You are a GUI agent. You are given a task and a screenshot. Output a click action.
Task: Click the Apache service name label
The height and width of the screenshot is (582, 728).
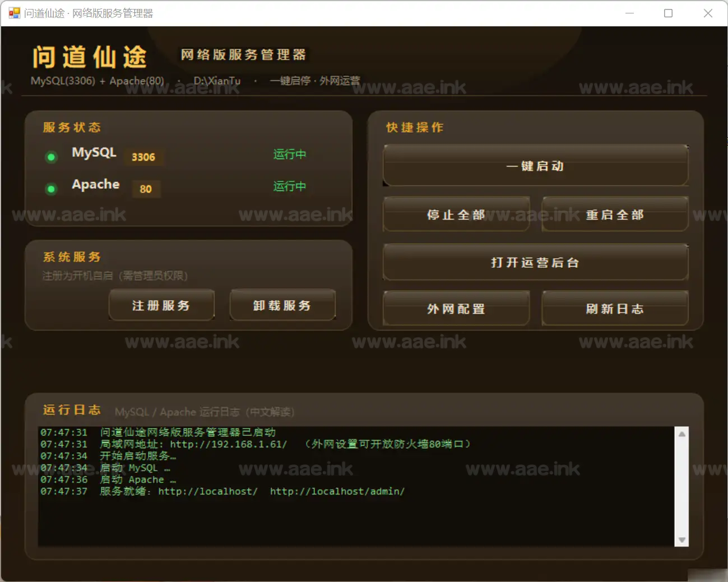tap(96, 184)
